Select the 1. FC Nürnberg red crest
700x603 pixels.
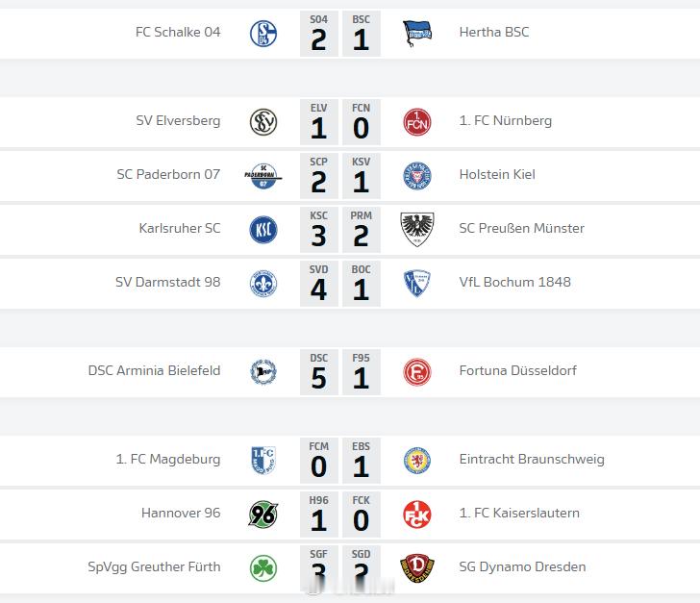417,122
